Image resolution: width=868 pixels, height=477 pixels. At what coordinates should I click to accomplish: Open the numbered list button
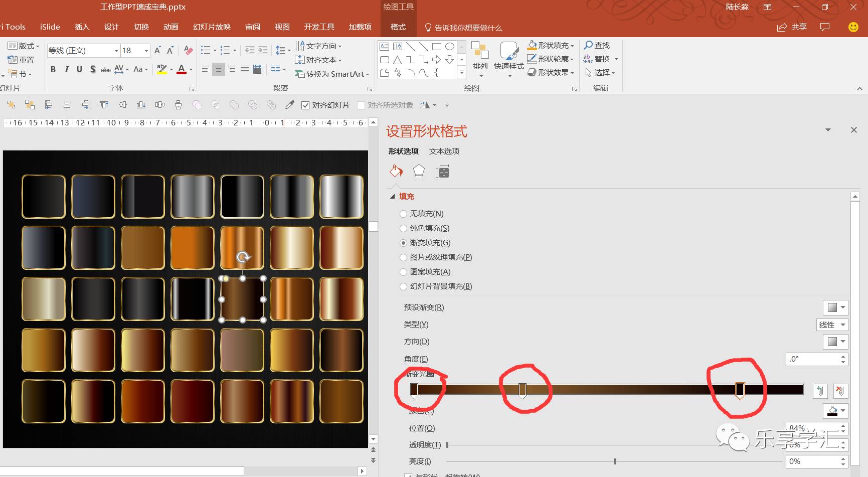(225, 50)
